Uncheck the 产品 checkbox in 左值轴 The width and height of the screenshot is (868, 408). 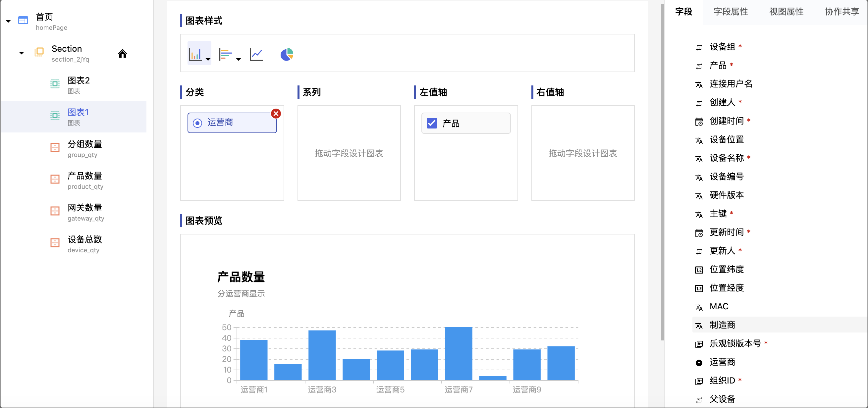432,123
